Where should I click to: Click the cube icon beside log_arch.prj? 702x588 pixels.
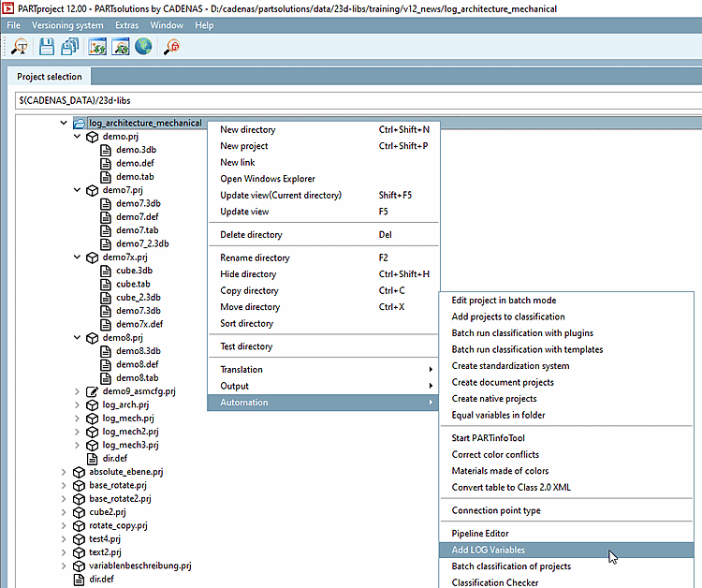click(93, 405)
